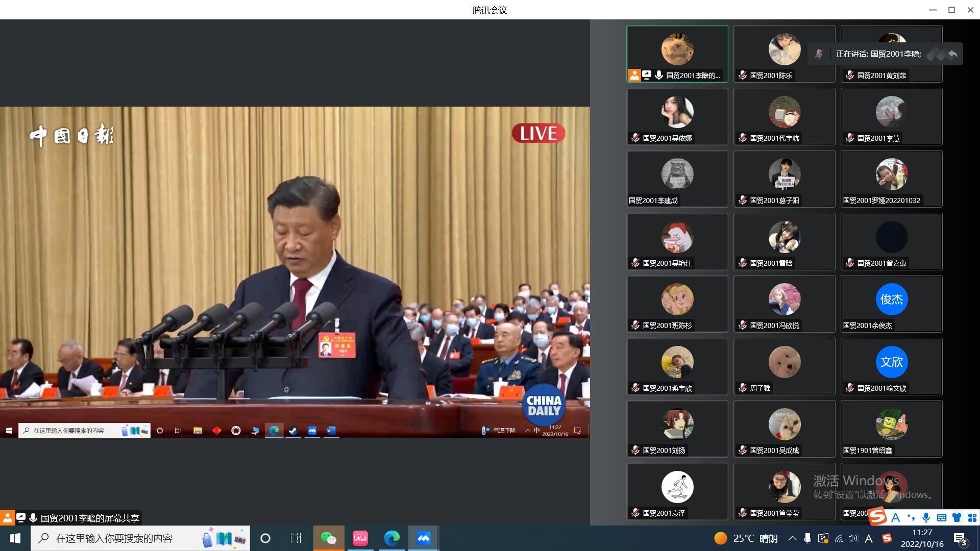The width and height of the screenshot is (980, 551).
Task: Click the muted mic icon beside 国贸2001葛子阳
Action: [x=743, y=201]
